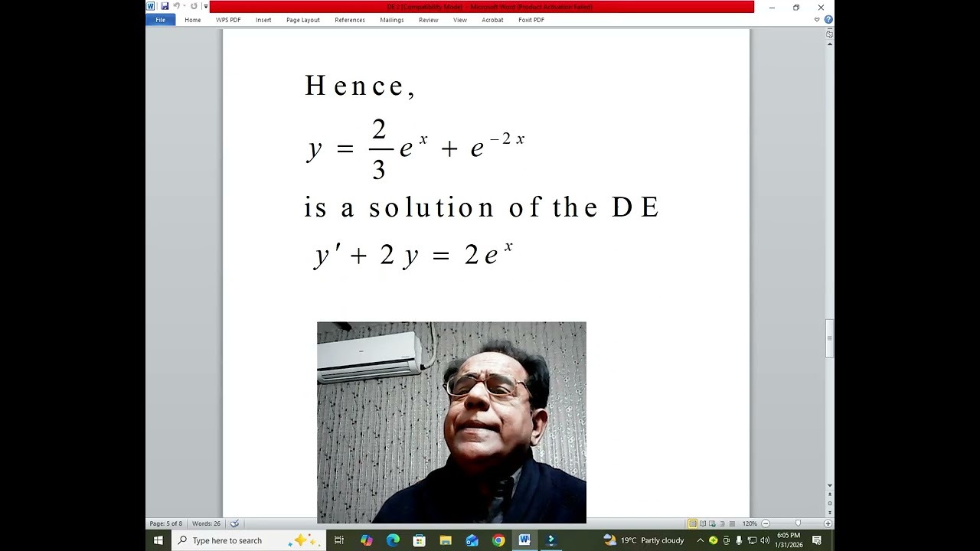Screen dimensions: 980x551
Task: Click 'is a solution of the DE' text line
Action: point(482,207)
